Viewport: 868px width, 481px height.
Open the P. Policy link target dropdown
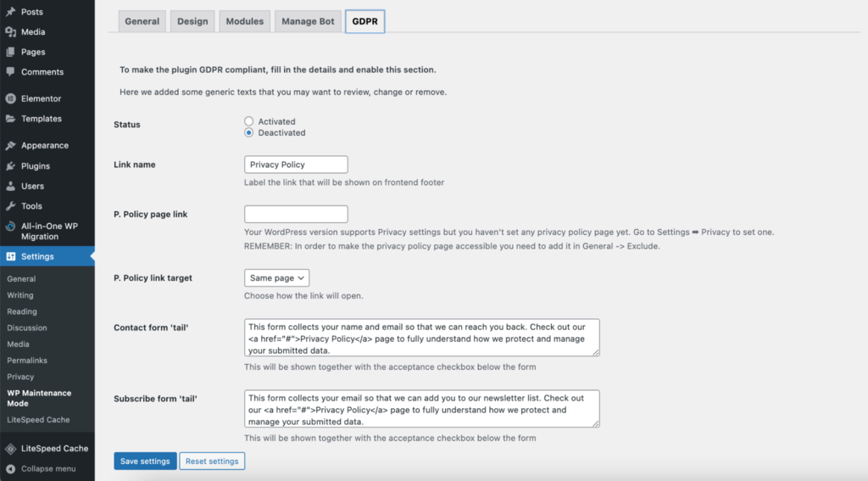click(x=277, y=277)
